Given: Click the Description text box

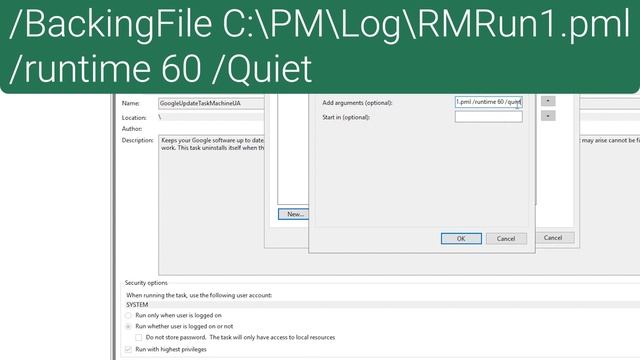Looking at the screenshot, I should point(211,205).
